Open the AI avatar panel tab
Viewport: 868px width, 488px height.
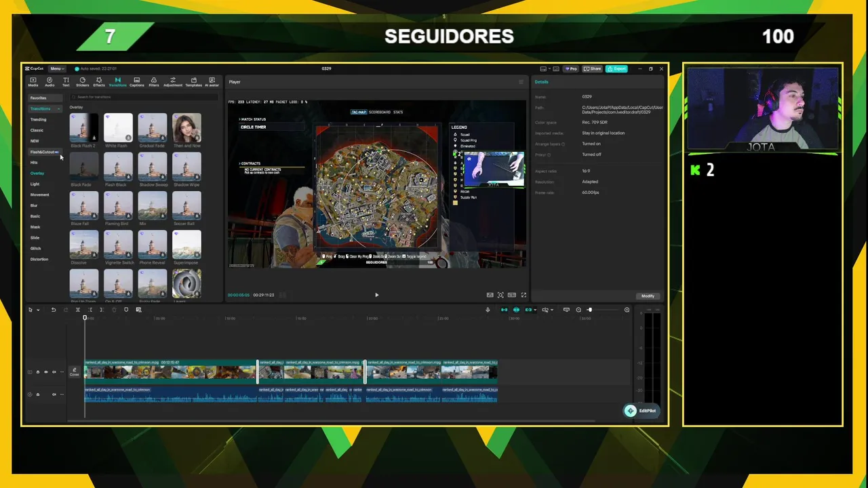[212, 81]
